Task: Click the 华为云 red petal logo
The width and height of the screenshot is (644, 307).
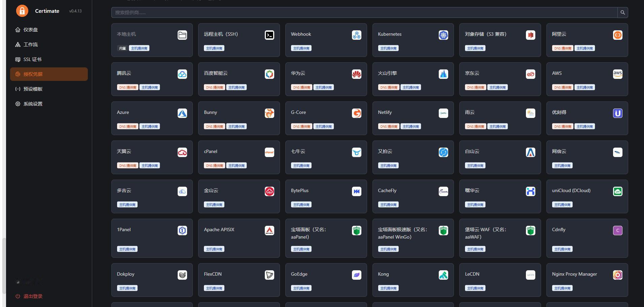Action: (x=356, y=74)
